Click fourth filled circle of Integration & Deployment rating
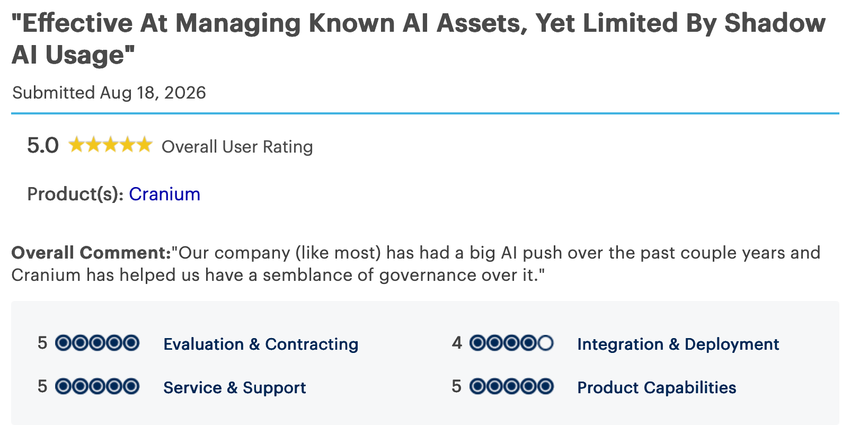Screen dimensions: 868x425 pos(528,343)
